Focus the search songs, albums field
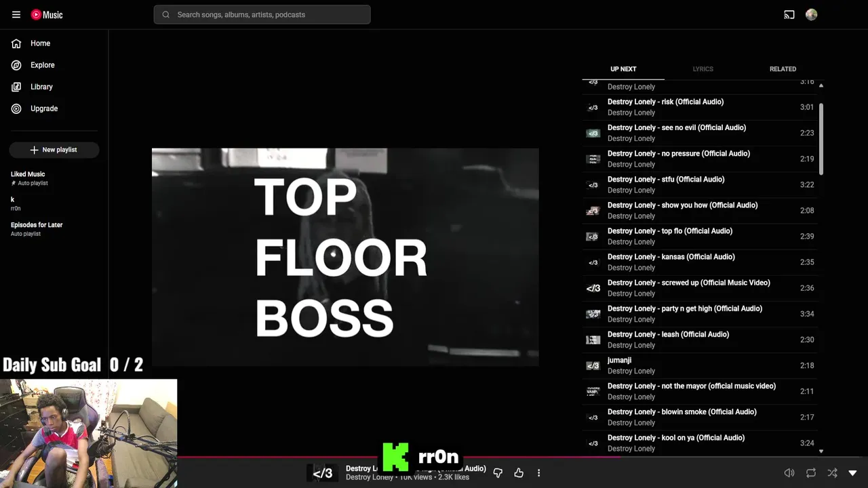868x488 pixels. click(262, 14)
